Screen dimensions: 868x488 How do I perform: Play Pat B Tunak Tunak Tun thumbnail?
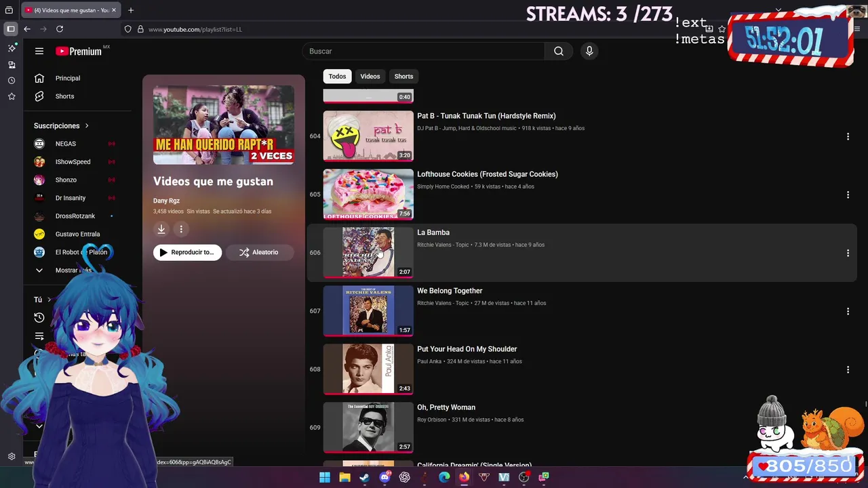368,136
